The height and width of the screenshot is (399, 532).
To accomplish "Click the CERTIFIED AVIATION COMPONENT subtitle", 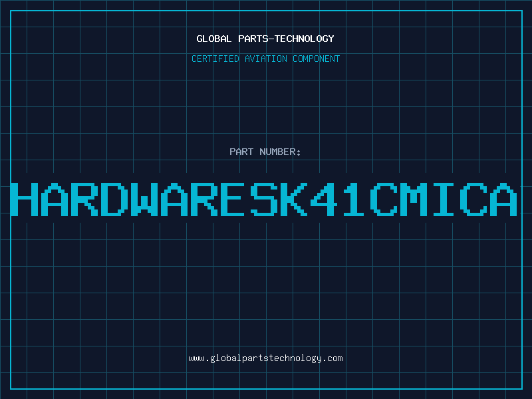I will pos(265,59).
